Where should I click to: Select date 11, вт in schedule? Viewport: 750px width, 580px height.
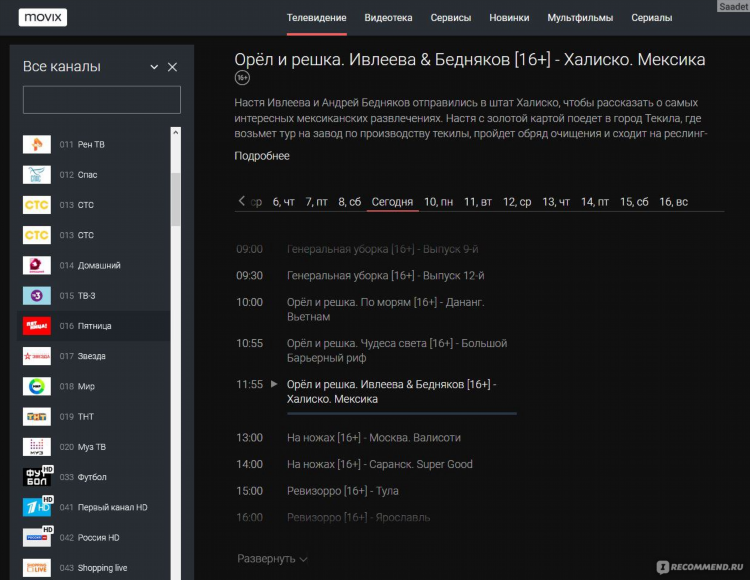pyautogui.click(x=478, y=202)
